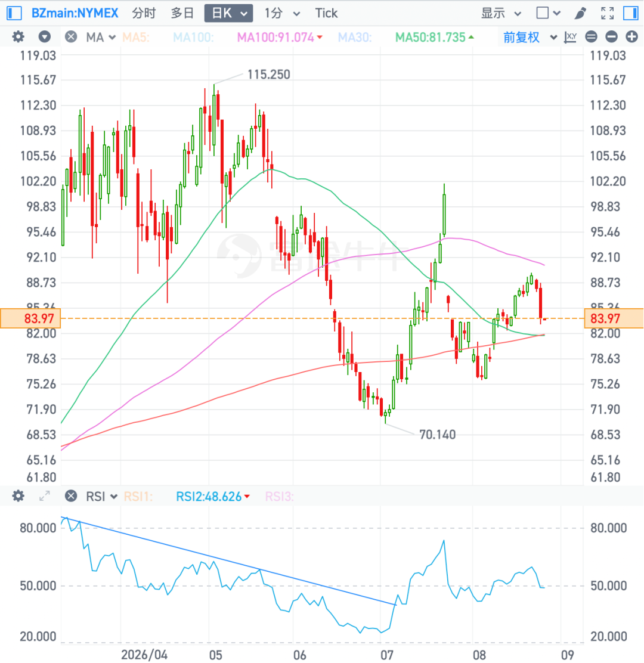Toggle the left sidebar panel icon

click(x=14, y=13)
